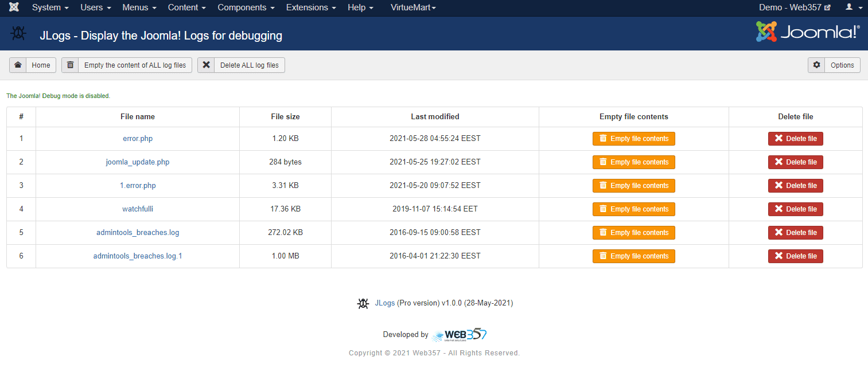Empty file contents of admintools_breaches.log.1
Screen dimensions: 868x372
click(633, 256)
